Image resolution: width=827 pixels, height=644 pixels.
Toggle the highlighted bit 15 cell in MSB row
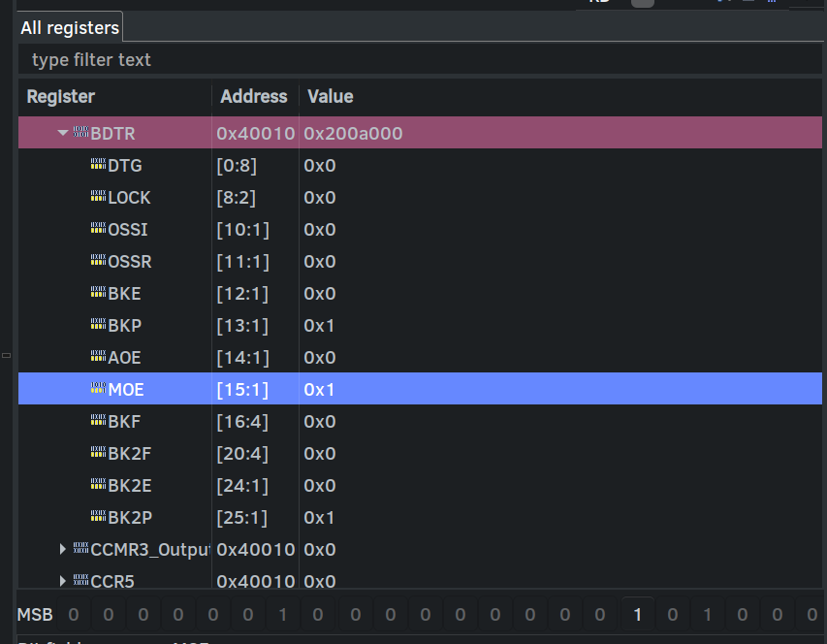[x=639, y=614]
